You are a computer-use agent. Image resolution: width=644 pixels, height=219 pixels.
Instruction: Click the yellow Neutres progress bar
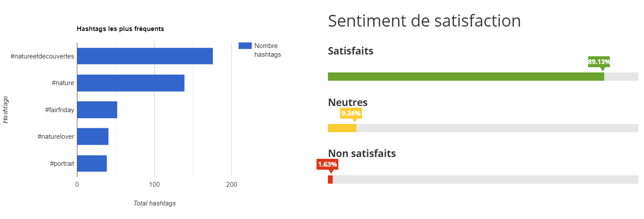point(342,128)
